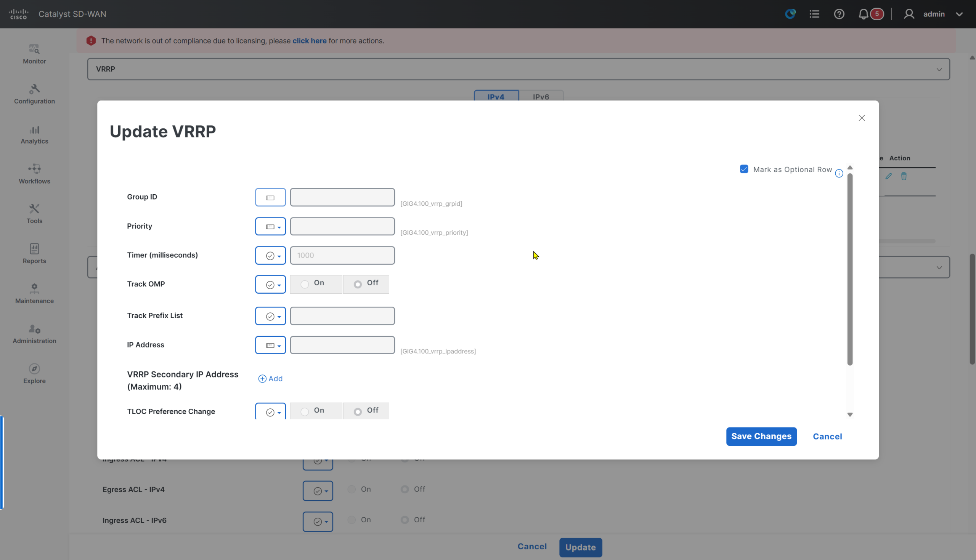Click the Mark as Optional Row info icon
976x560 pixels.
[839, 173]
